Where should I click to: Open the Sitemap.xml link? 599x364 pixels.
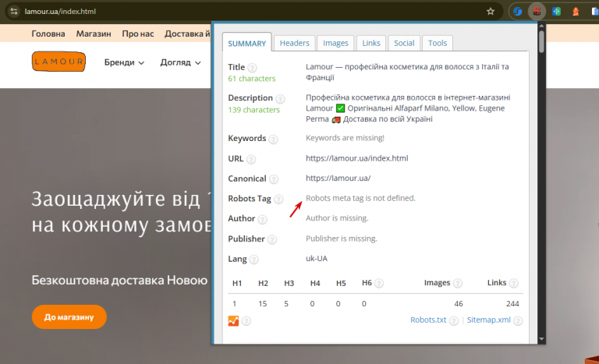[488, 320]
